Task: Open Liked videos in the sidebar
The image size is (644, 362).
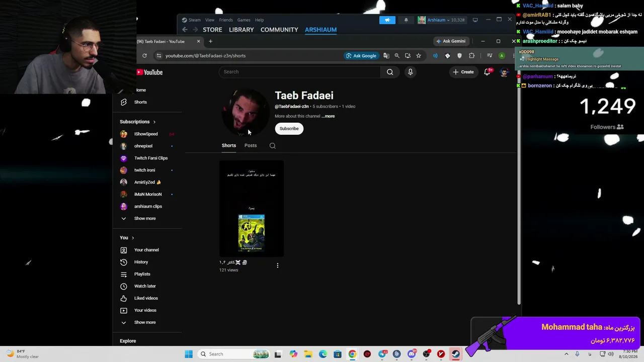Action: tap(146, 298)
